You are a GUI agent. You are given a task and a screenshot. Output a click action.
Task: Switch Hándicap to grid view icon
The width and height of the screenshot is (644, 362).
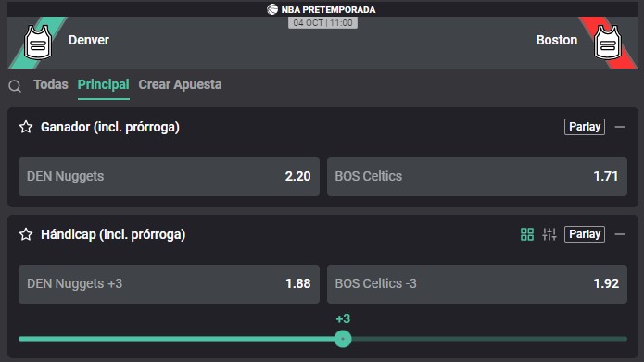coord(527,234)
